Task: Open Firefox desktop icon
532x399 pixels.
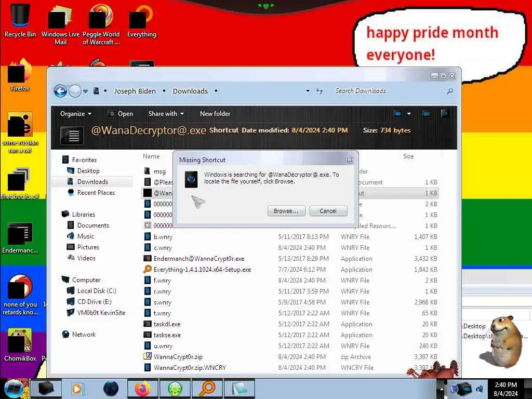Action: click(x=20, y=75)
